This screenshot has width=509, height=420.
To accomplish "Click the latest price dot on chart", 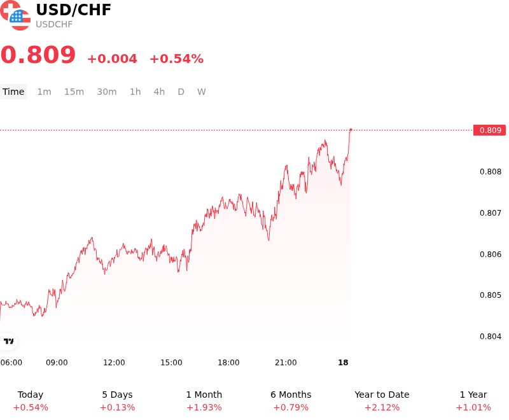I will [351, 130].
